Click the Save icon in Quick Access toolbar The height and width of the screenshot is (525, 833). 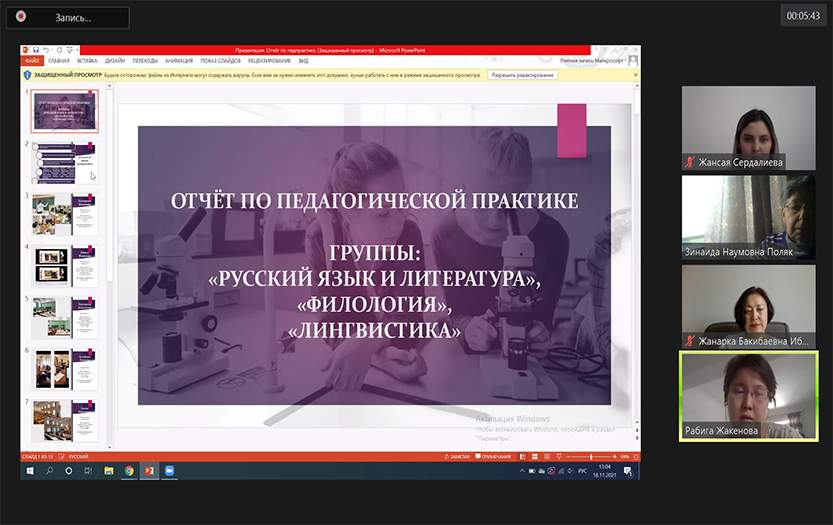(x=36, y=49)
